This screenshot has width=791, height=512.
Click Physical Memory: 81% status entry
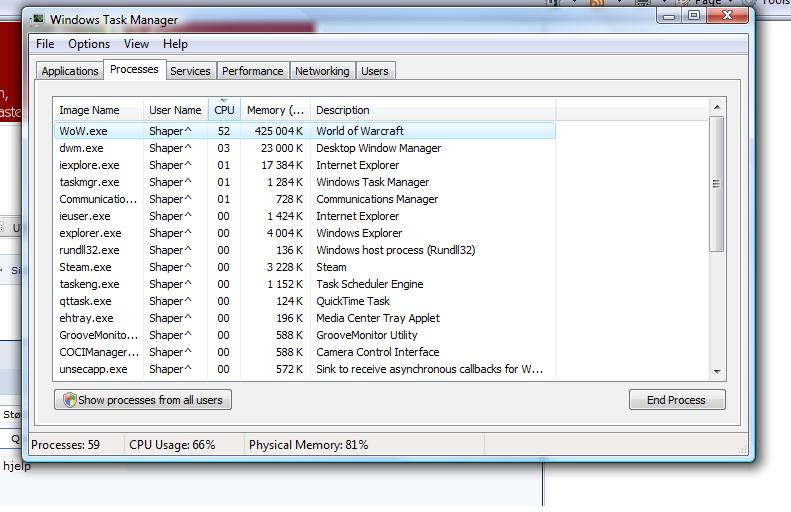tap(308, 445)
